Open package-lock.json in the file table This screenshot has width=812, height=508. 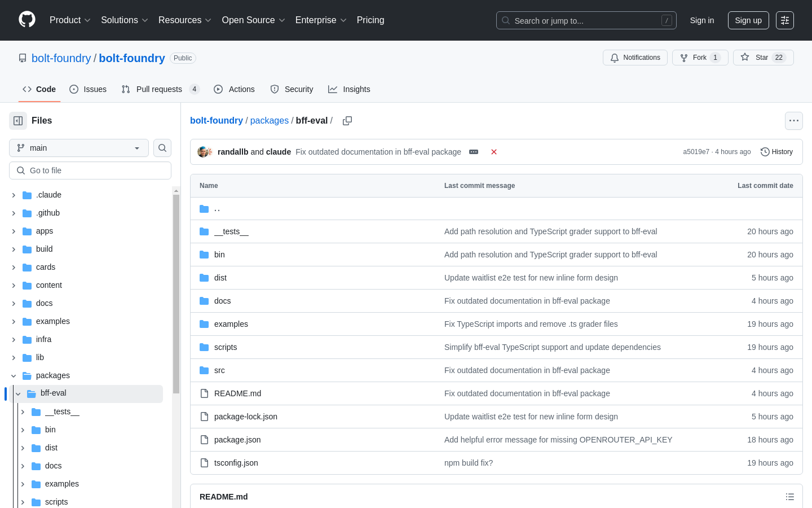(246, 417)
